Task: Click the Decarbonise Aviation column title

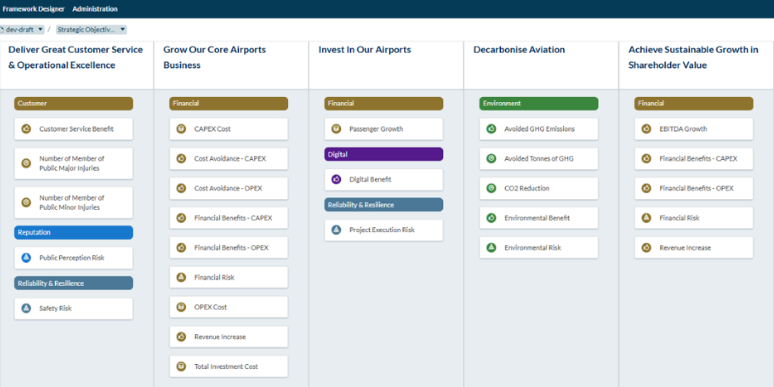Action: pyautogui.click(x=519, y=50)
